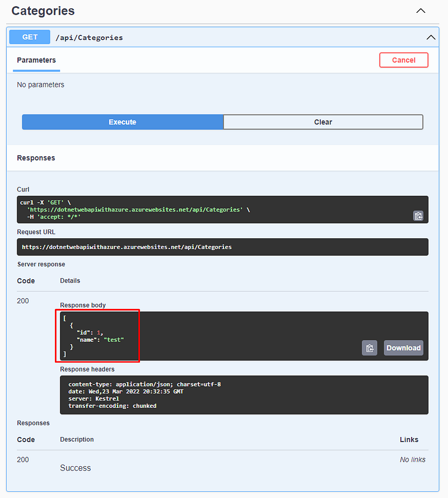The height and width of the screenshot is (498, 448).
Task: Download the response body
Action: tap(404, 348)
